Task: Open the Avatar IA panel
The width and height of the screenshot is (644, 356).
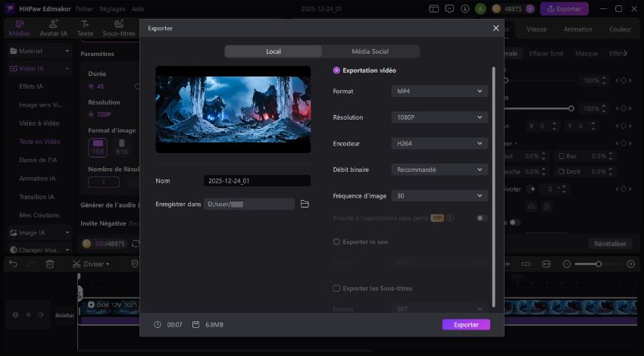Action: (53, 30)
